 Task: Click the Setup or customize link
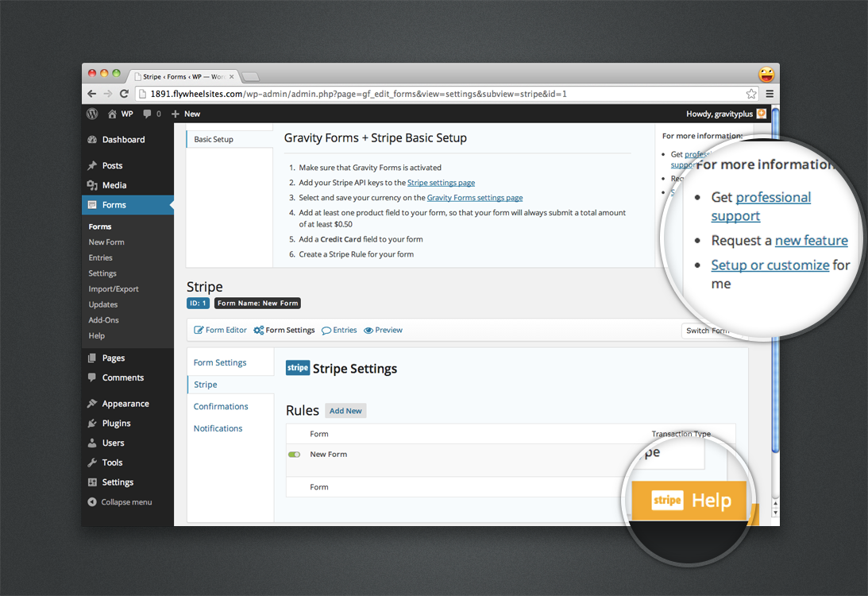pos(770,265)
